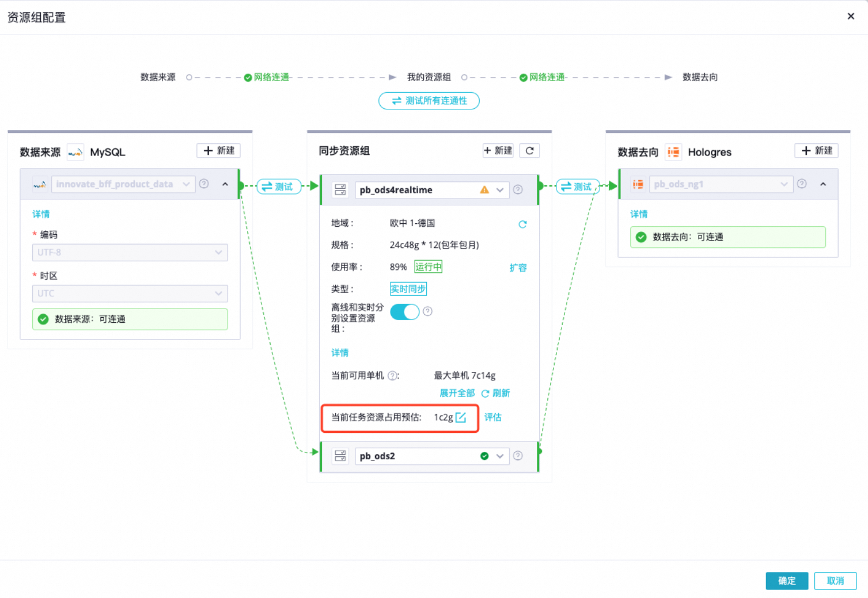
Task: Click the Hologres destination icon
Action: pos(673,152)
